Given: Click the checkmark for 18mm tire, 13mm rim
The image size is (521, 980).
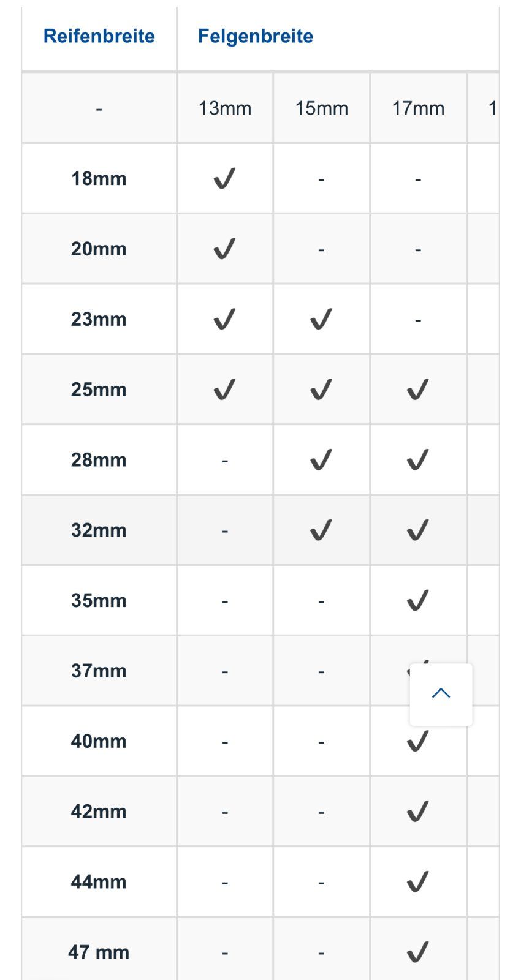Looking at the screenshot, I should pyautogui.click(x=224, y=179).
